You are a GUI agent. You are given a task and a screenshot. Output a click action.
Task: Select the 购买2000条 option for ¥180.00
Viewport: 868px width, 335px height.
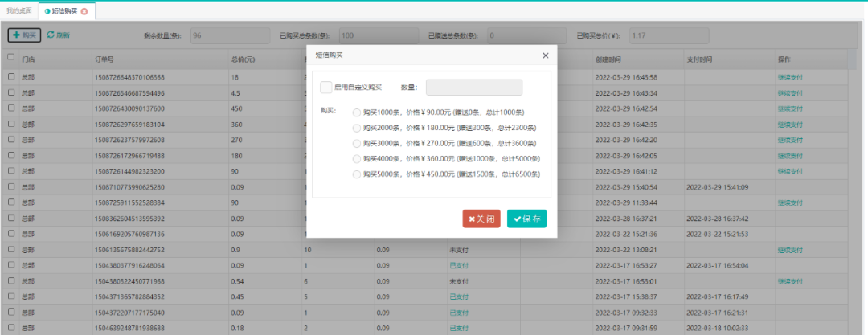(357, 128)
